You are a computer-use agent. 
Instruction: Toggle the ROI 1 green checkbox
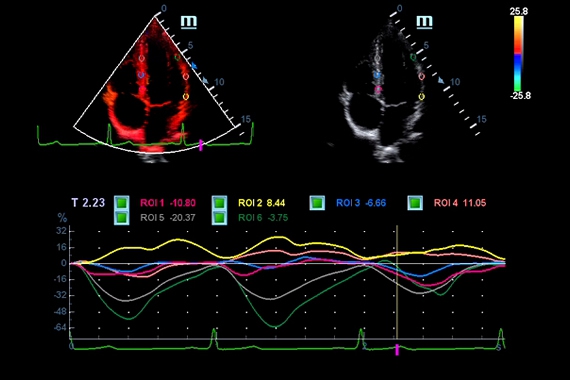[x=121, y=203]
